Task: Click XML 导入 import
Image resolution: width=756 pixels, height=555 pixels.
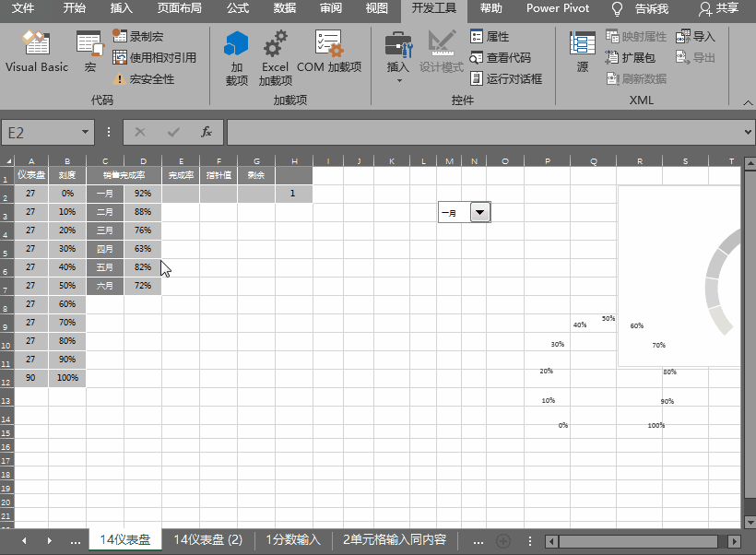Action: coord(695,36)
